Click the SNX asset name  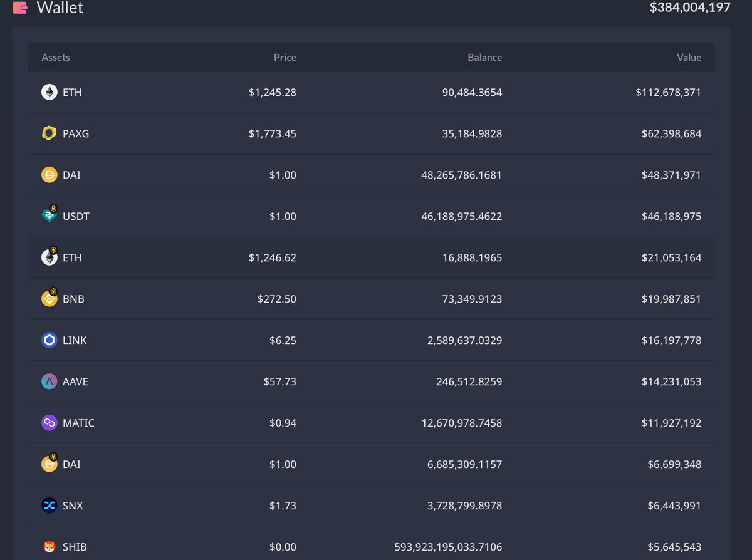point(73,506)
